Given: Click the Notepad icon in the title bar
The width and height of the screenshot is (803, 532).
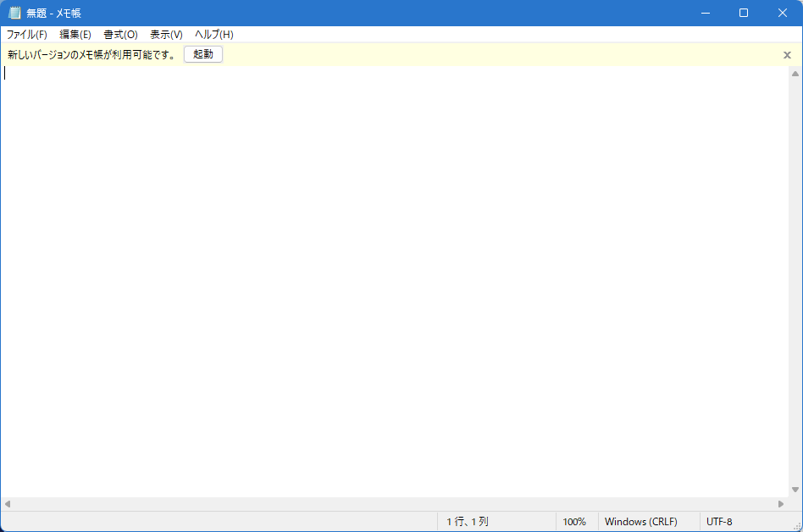Looking at the screenshot, I should pos(14,13).
